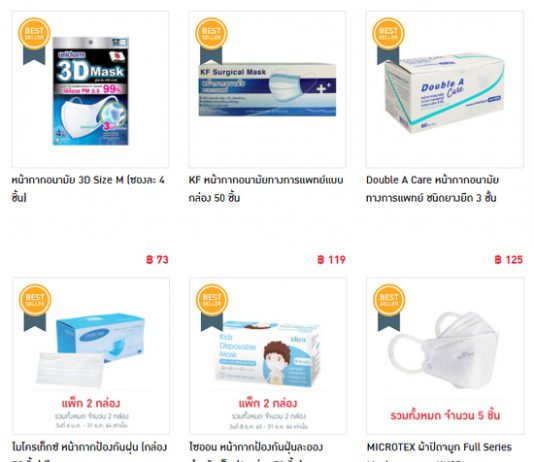Viewport: 534px width, 462px height.
Task: Click the ฿ 73 price label
Action: [x=157, y=260]
